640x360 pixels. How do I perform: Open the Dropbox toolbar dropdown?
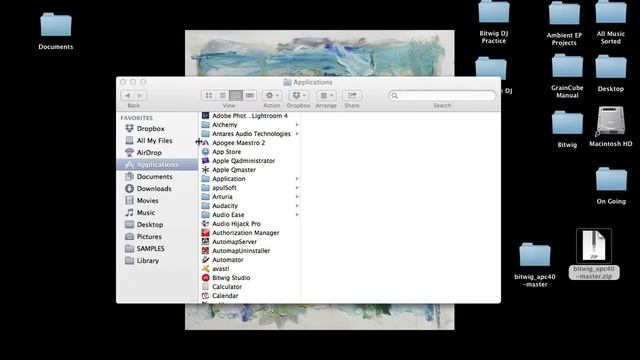[299, 96]
